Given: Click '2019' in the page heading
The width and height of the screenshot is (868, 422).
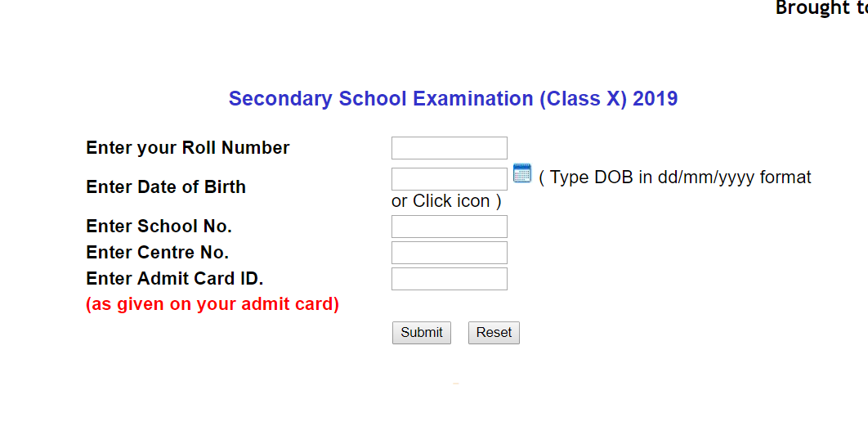Looking at the screenshot, I should (655, 99).
